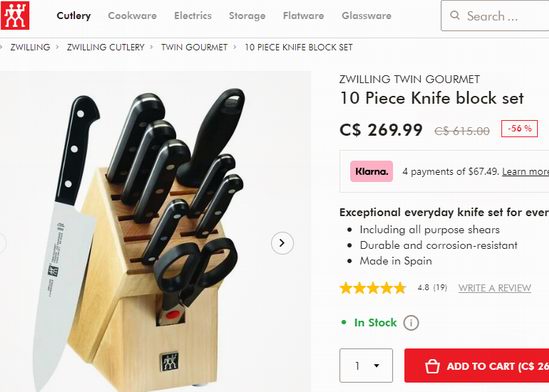The width and height of the screenshot is (549, 392).
Task: Open the quantity dropdown showing 1
Action: point(366,366)
